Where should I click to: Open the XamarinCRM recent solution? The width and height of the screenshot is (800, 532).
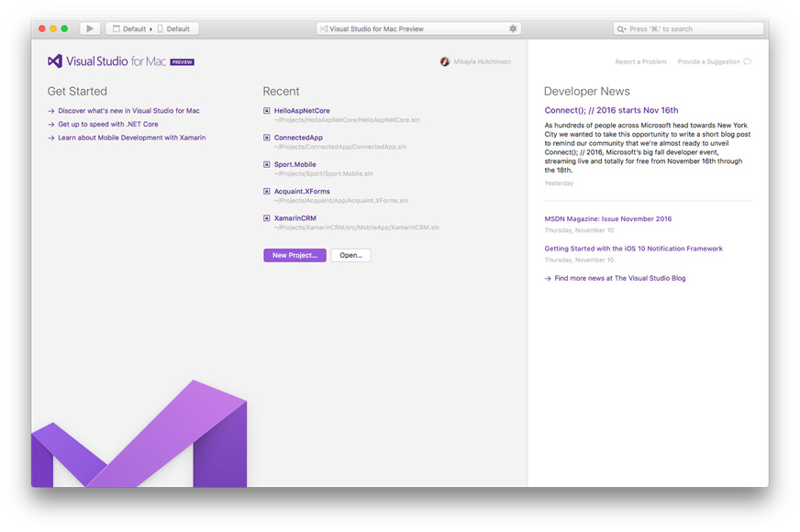pyautogui.click(x=294, y=218)
